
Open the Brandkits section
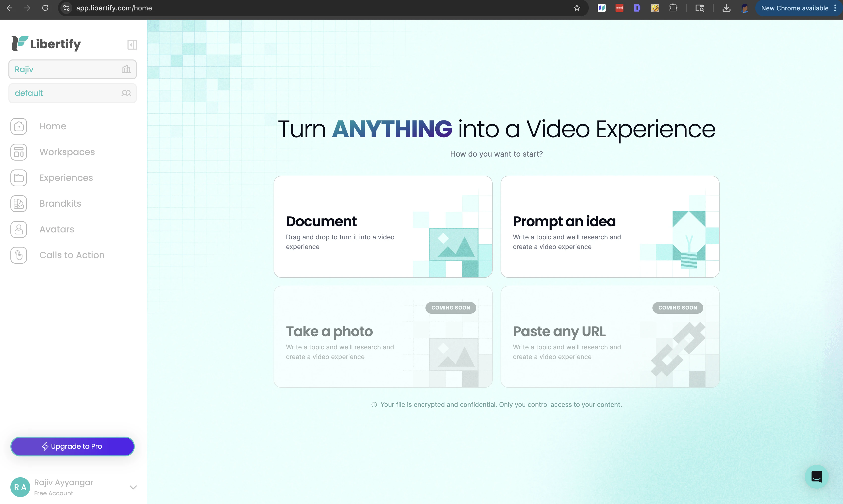(x=60, y=203)
